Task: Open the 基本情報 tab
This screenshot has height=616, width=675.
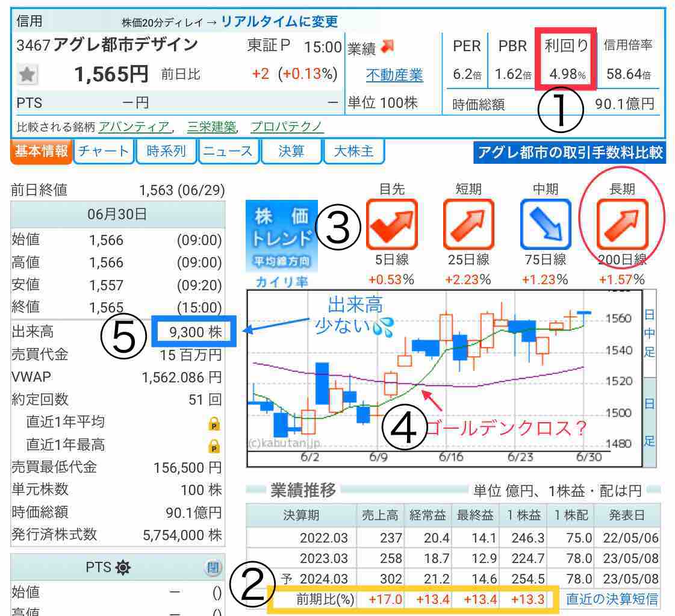Action: click(42, 151)
